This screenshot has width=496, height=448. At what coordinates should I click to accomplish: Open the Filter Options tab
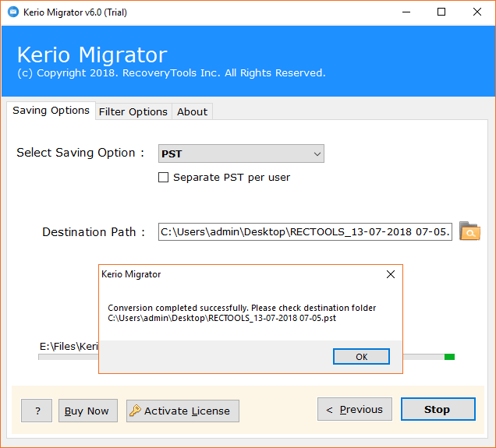tap(133, 111)
